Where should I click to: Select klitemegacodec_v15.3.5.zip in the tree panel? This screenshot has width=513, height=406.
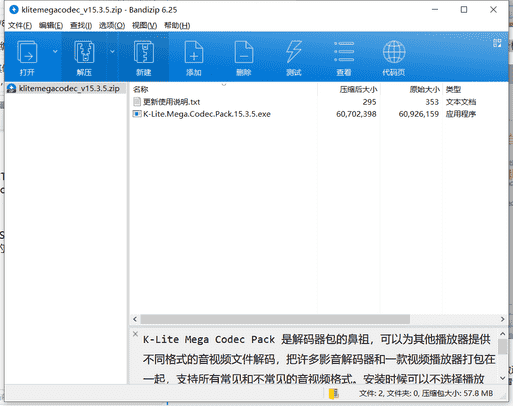click(x=69, y=88)
